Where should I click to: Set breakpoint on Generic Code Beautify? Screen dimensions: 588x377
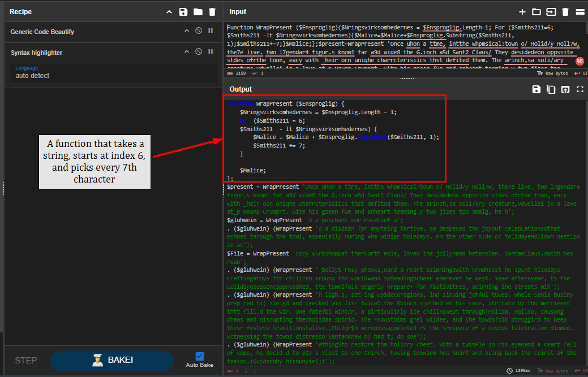[x=211, y=31]
